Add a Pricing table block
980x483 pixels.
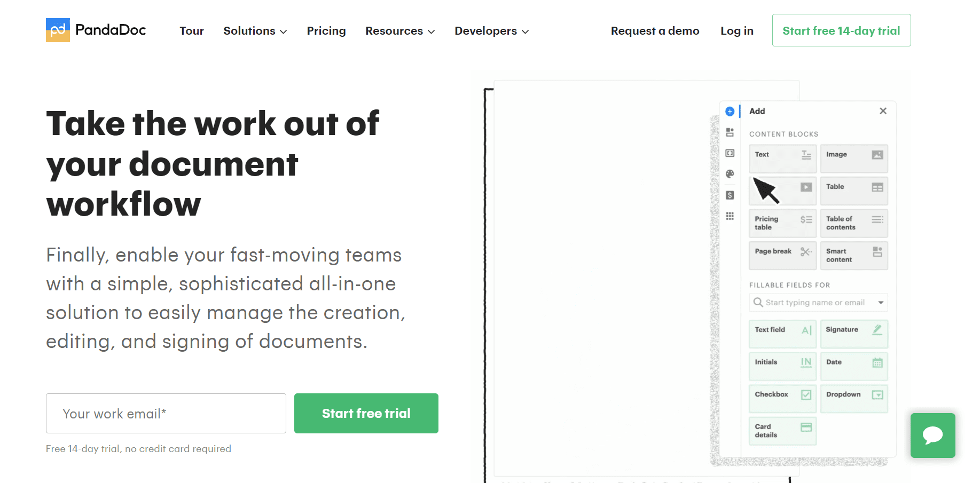pos(782,223)
